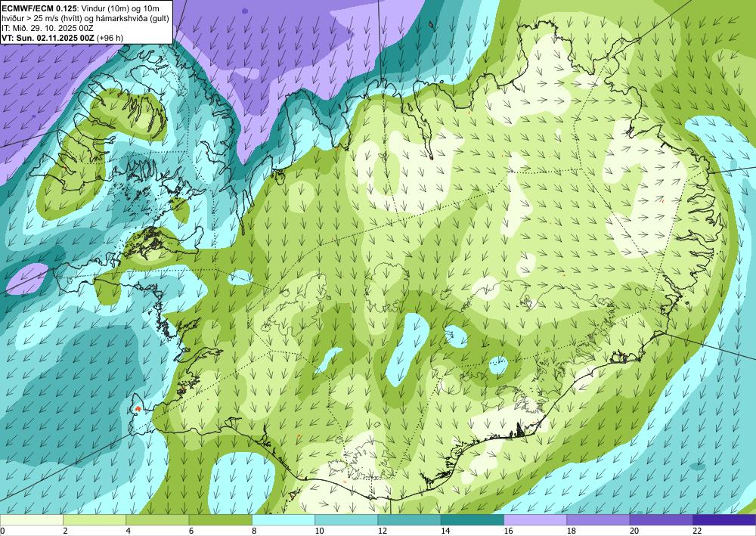Image resolution: width=756 pixels, height=536 pixels.
Task: Click the scale label "6"
Action: [x=191, y=531]
